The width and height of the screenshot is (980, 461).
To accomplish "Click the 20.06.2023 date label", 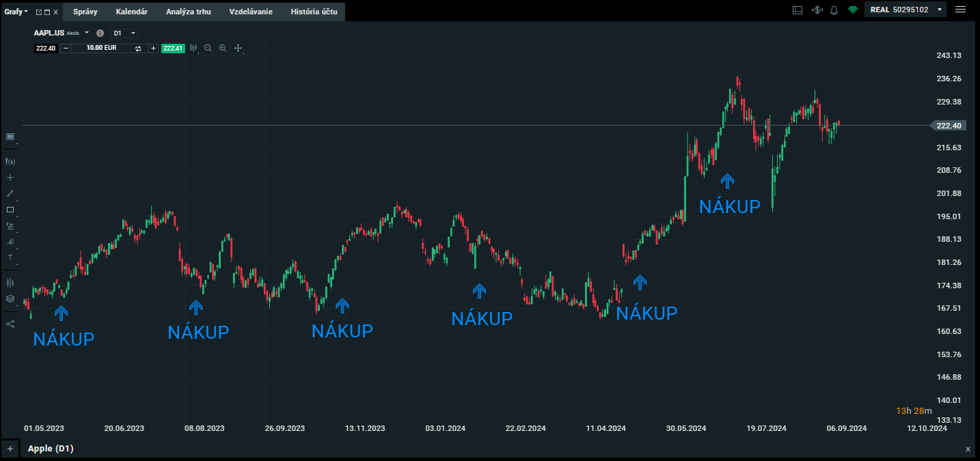I will pyautogui.click(x=124, y=428).
